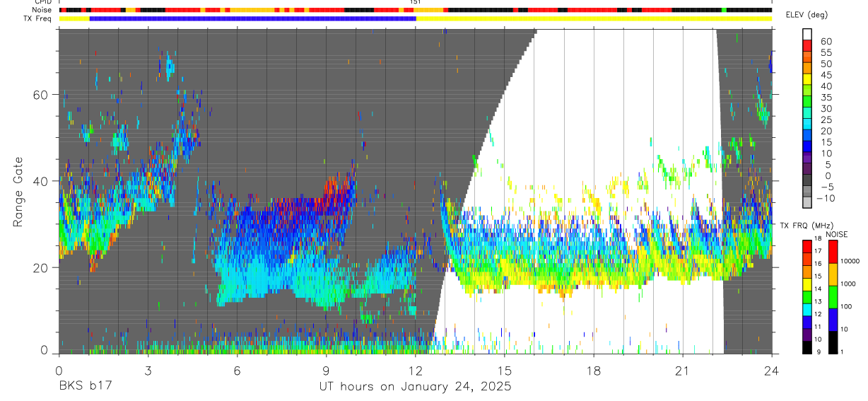Click x-axis tick label 9

point(326,371)
